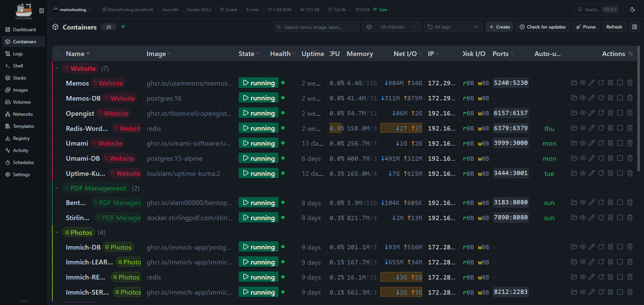The image size is (644, 305).
Task: Restart the Stirlin PDF container
Action: [601, 217]
